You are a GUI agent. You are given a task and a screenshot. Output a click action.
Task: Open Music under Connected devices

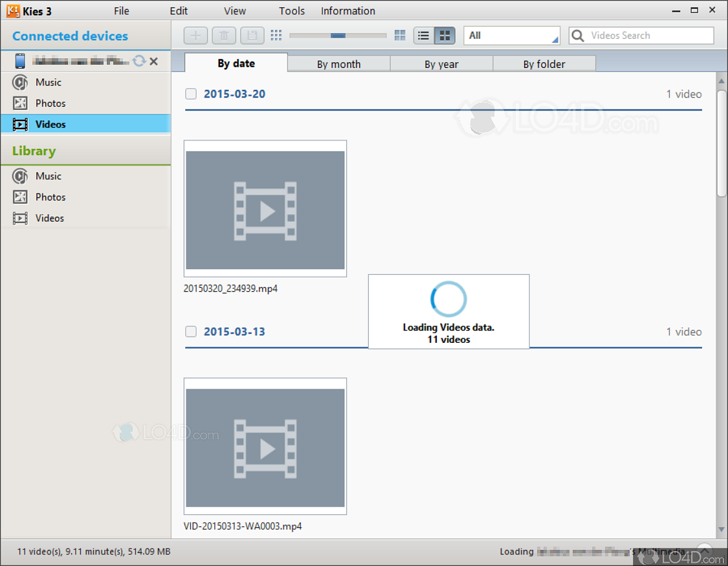pos(86,82)
